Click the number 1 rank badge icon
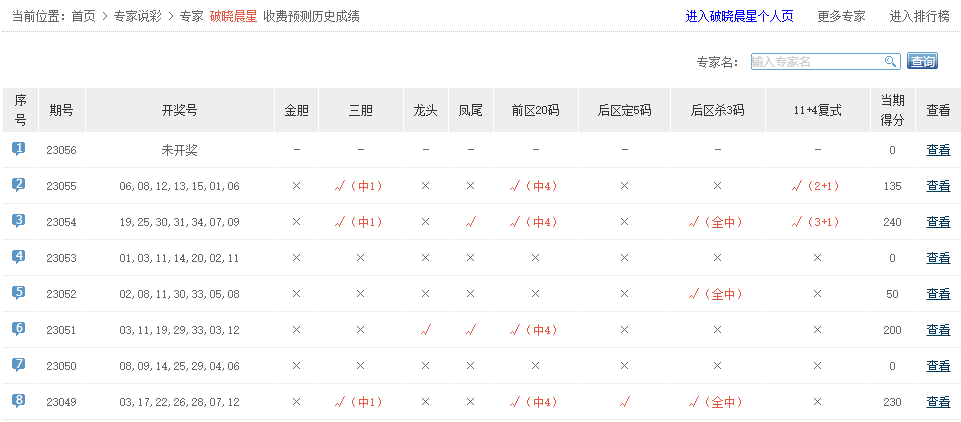Screen dimensions: 961x422 click(19, 149)
